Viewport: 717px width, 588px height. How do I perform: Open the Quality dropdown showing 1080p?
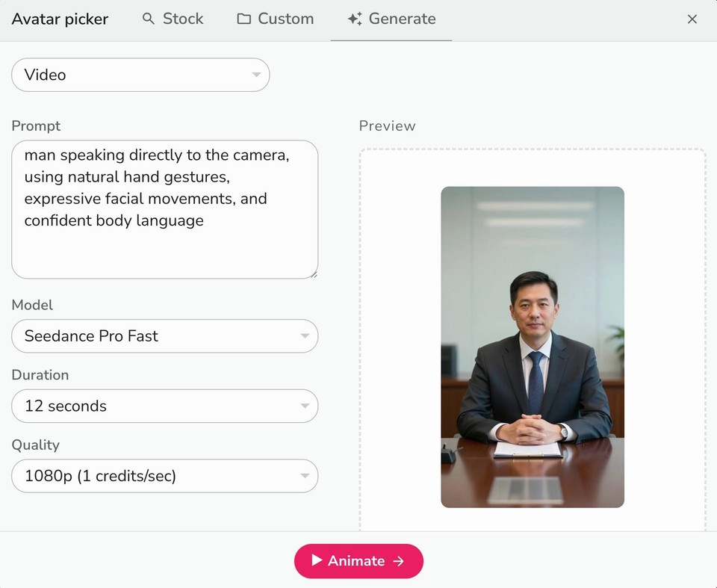[164, 476]
